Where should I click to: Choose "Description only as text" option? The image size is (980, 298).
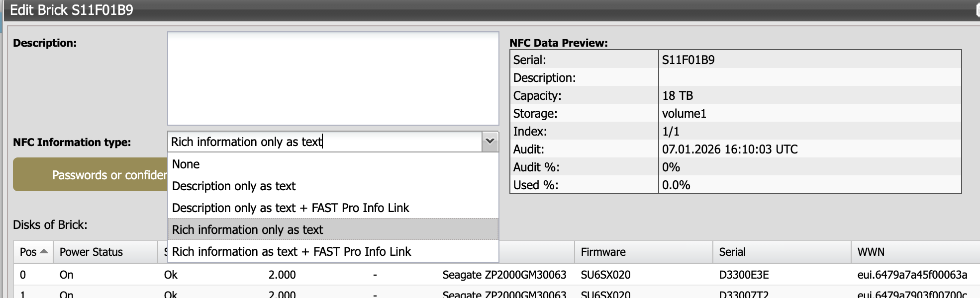click(234, 186)
